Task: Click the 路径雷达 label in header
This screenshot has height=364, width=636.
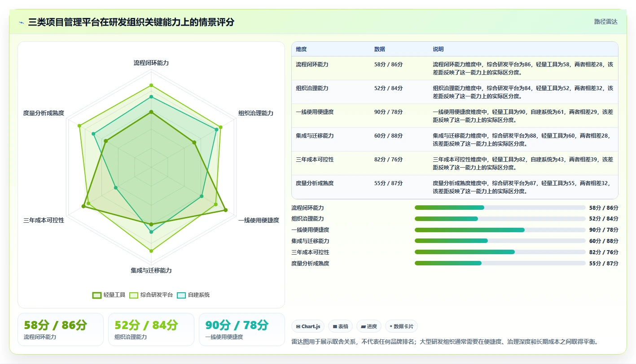Action: coord(606,22)
